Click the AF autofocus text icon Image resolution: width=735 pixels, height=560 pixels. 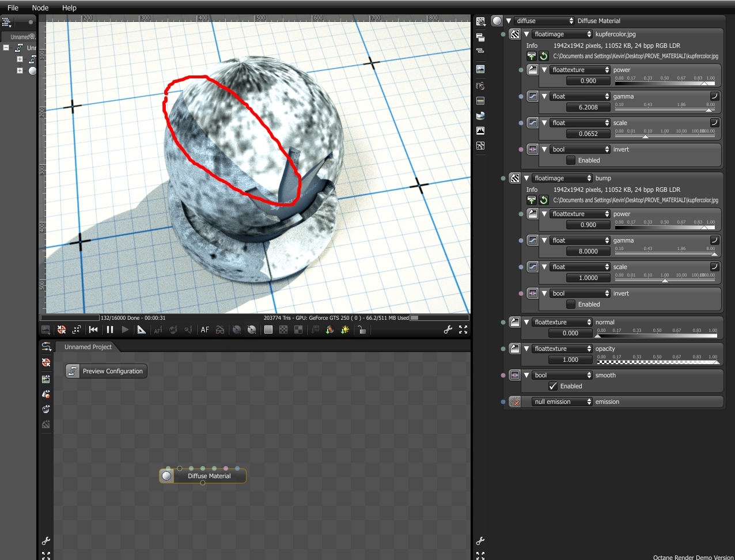point(204,330)
